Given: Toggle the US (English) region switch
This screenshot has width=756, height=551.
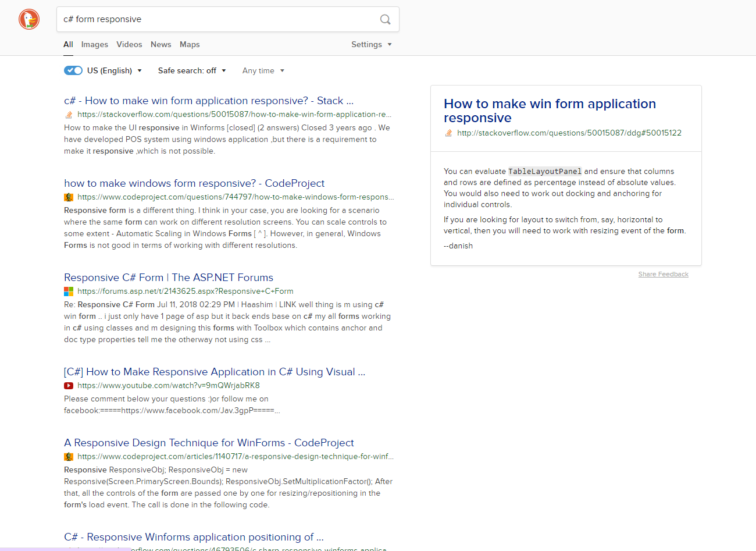Looking at the screenshot, I should click(73, 70).
